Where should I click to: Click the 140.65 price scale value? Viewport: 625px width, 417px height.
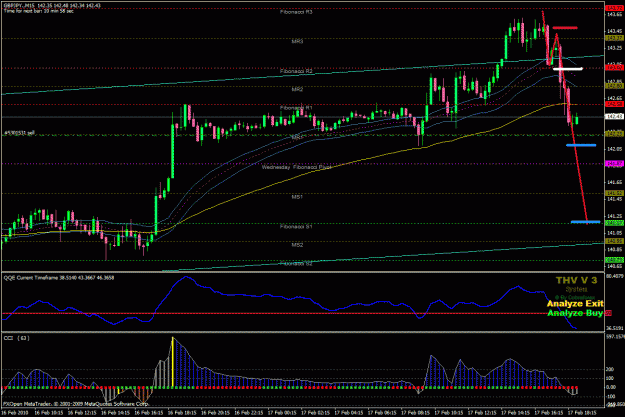[x=615, y=266]
